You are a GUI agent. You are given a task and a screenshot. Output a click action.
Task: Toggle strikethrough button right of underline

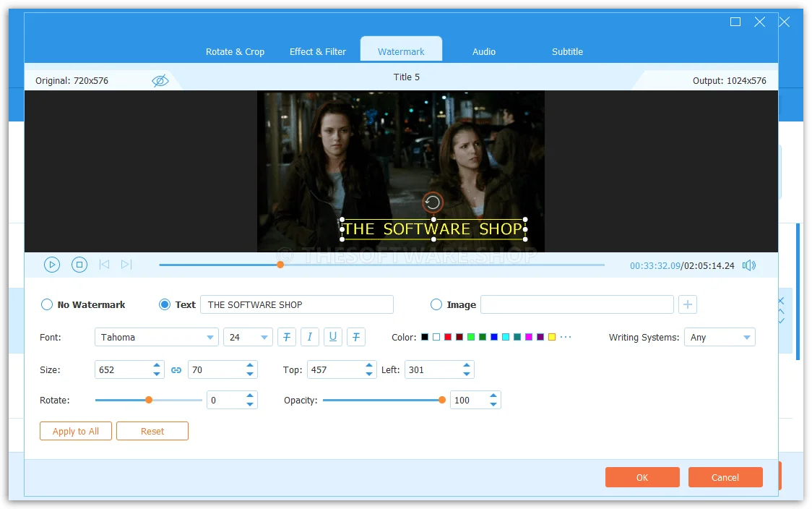(x=356, y=337)
